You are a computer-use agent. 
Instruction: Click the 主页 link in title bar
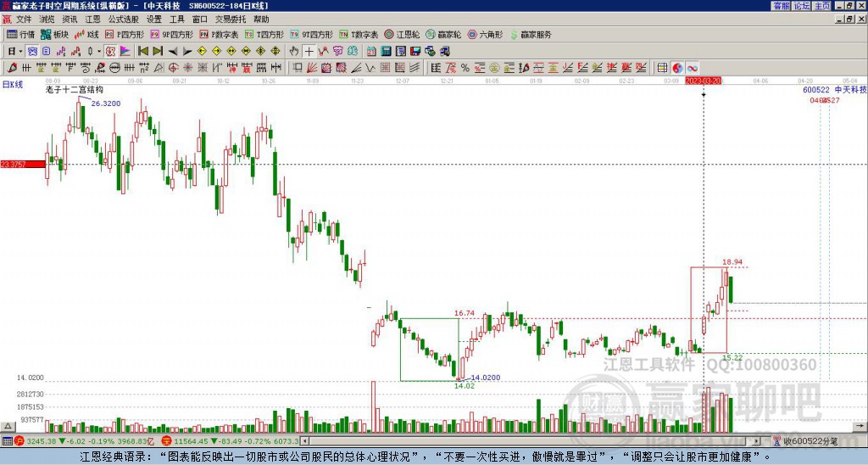(822, 6)
